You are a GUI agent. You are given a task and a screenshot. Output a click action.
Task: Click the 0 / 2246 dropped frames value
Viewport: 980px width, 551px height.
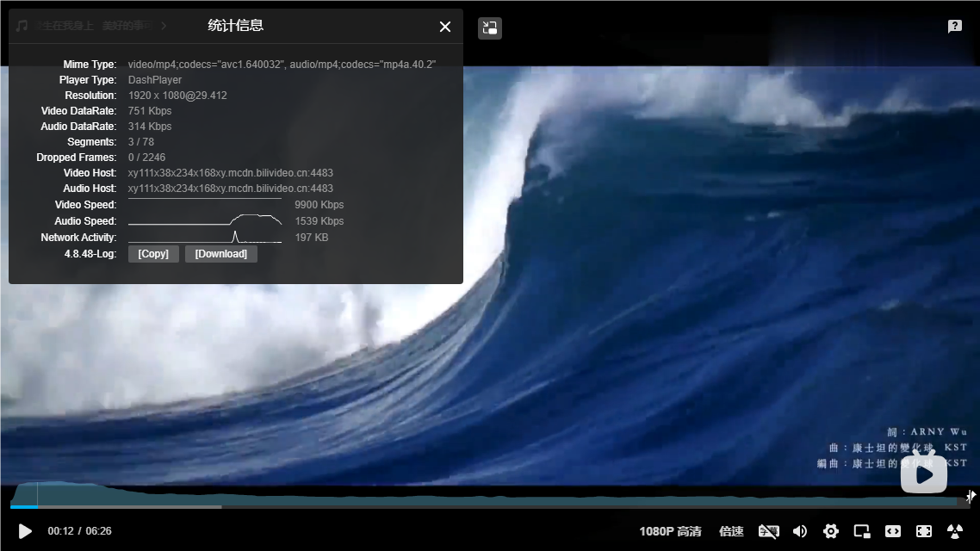147,158
